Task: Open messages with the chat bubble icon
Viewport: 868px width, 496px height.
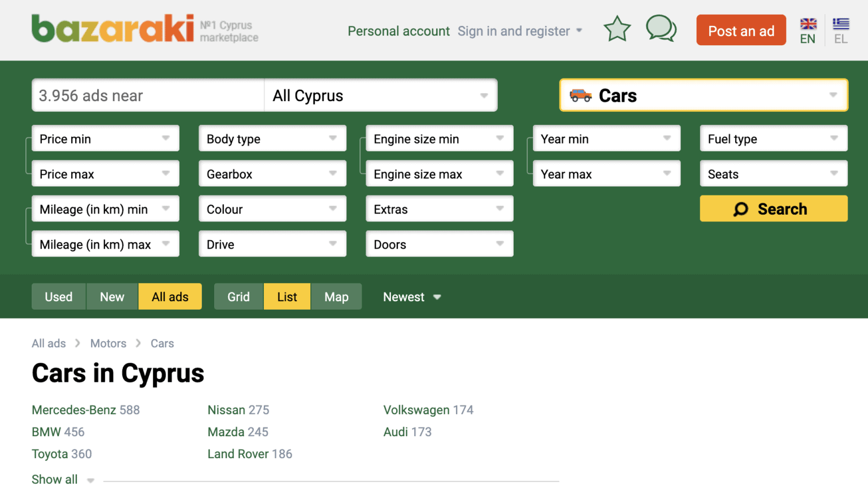Action: pos(661,29)
